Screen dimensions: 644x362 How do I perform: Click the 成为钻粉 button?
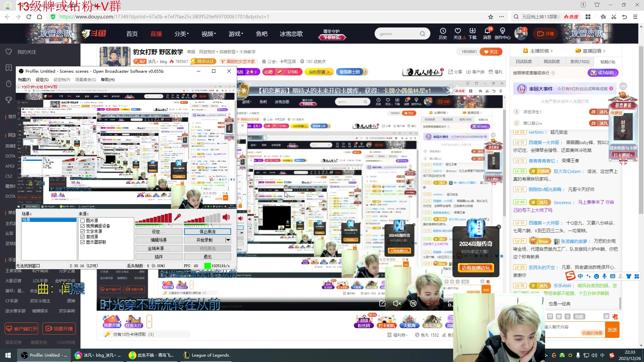point(603,72)
